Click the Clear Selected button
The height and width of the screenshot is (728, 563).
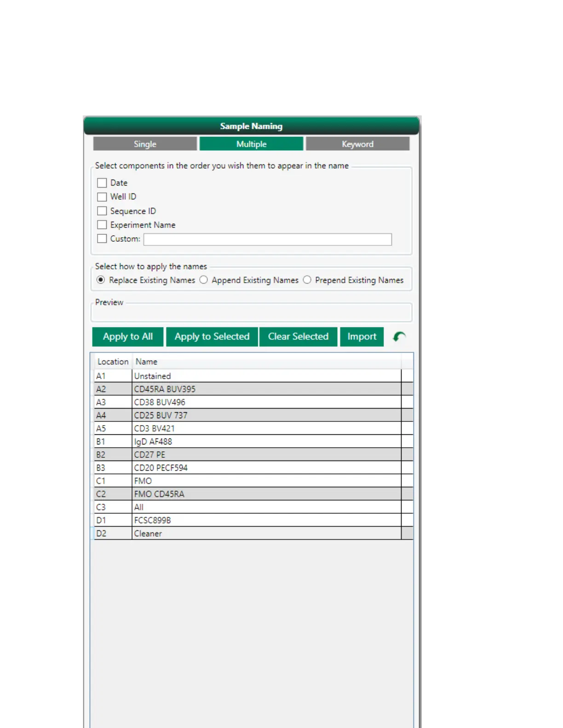[298, 336]
